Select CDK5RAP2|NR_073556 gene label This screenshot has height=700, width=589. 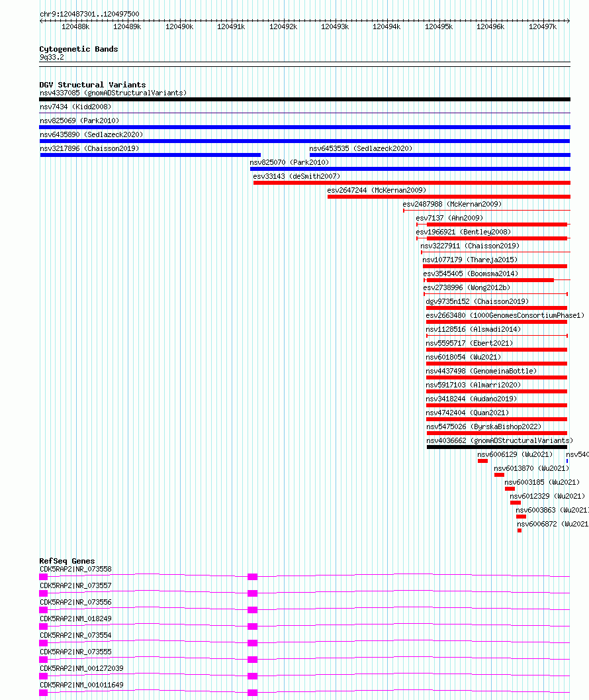point(75,602)
